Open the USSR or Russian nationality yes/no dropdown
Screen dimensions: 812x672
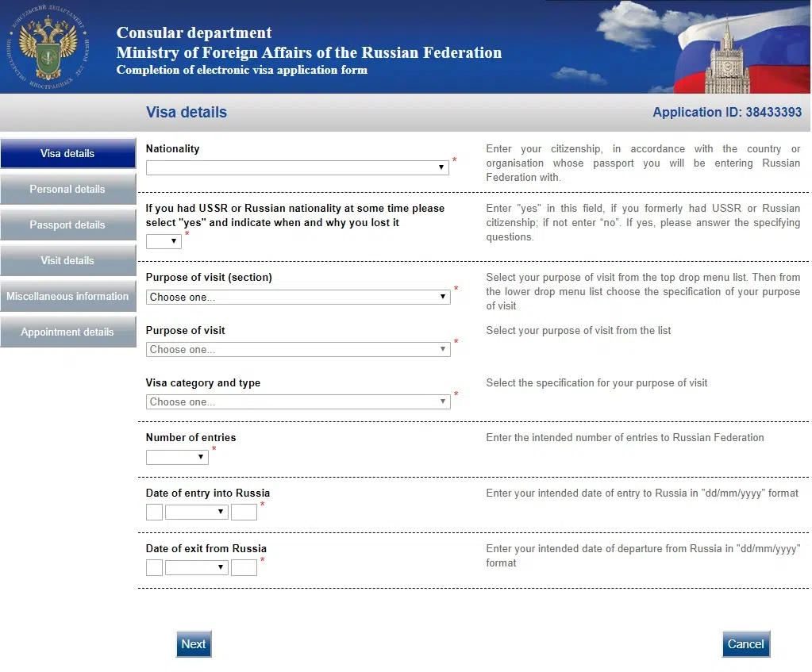164,241
